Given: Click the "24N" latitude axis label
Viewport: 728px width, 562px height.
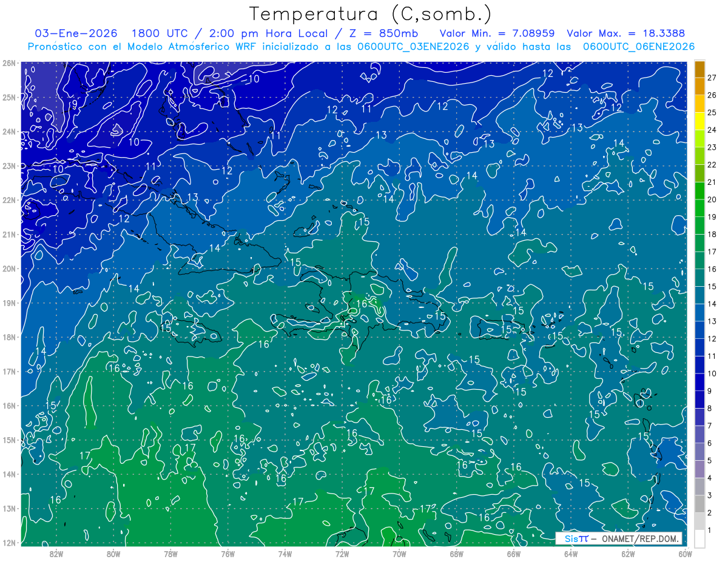Looking at the screenshot, I should pyautogui.click(x=9, y=132).
